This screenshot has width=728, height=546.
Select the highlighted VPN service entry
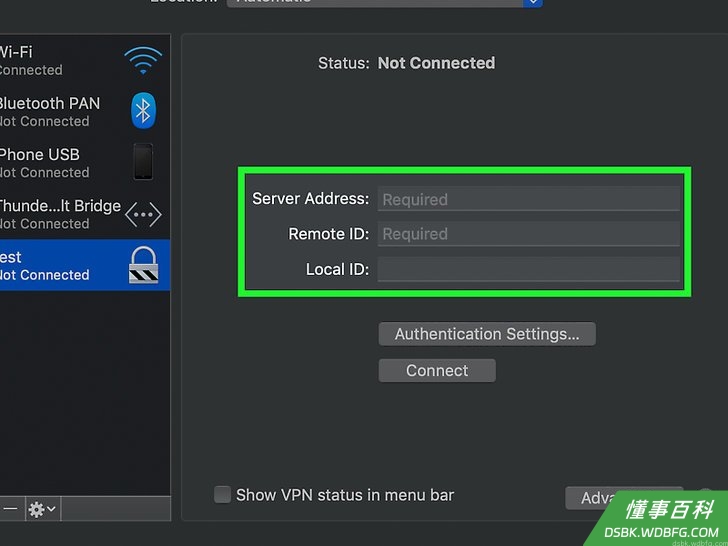pos(85,265)
